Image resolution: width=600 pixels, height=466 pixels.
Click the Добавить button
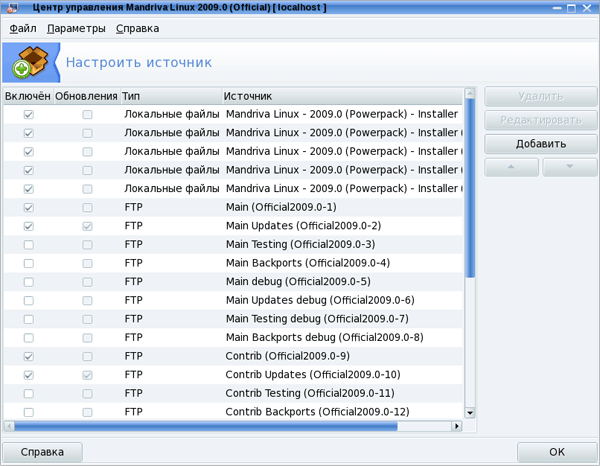pyautogui.click(x=540, y=144)
